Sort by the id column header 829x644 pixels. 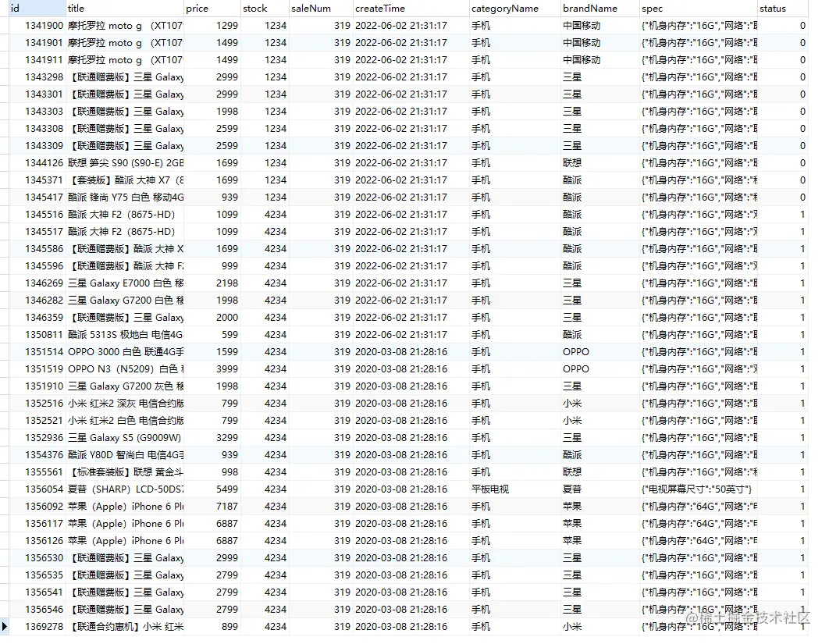(37, 9)
